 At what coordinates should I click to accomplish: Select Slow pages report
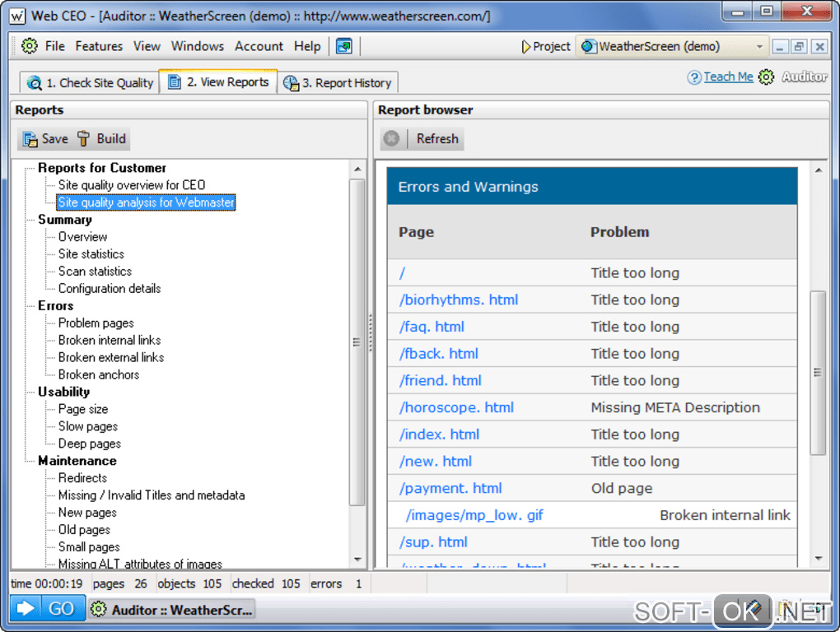pos(88,426)
